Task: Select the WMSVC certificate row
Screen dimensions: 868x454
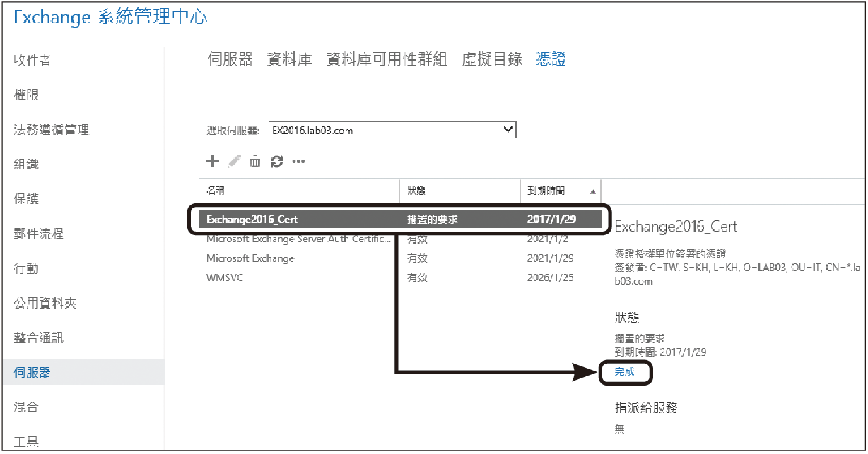Action: coord(400,277)
